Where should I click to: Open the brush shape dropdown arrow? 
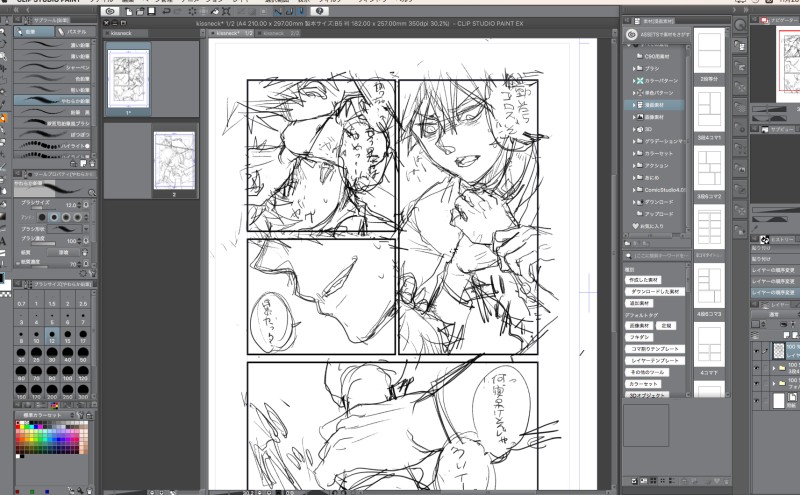click(86, 229)
